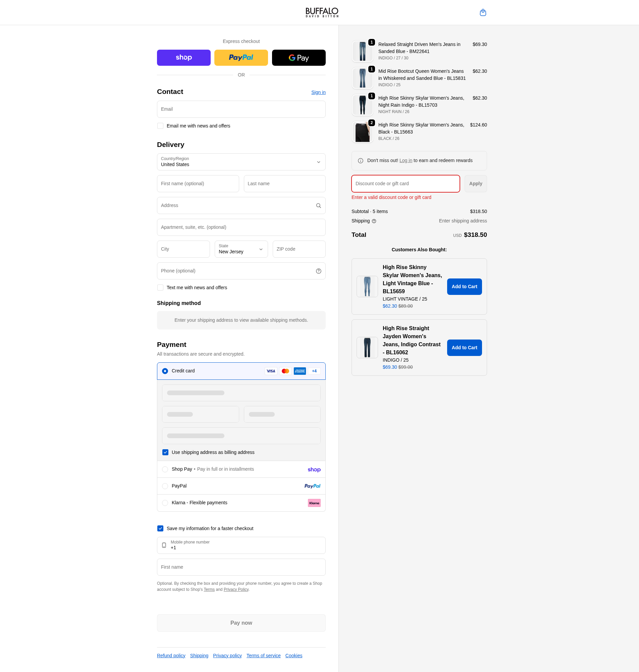Add Light Vintage Blue Skylar jeans to cart
The height and width of the screenshot is (672, 639).
[x=464, y=287]
